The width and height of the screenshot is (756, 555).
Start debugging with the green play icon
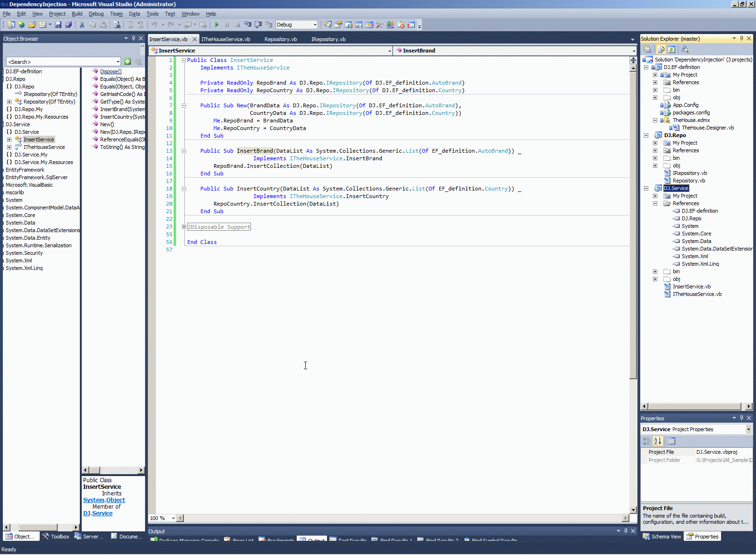coord(216,25)
